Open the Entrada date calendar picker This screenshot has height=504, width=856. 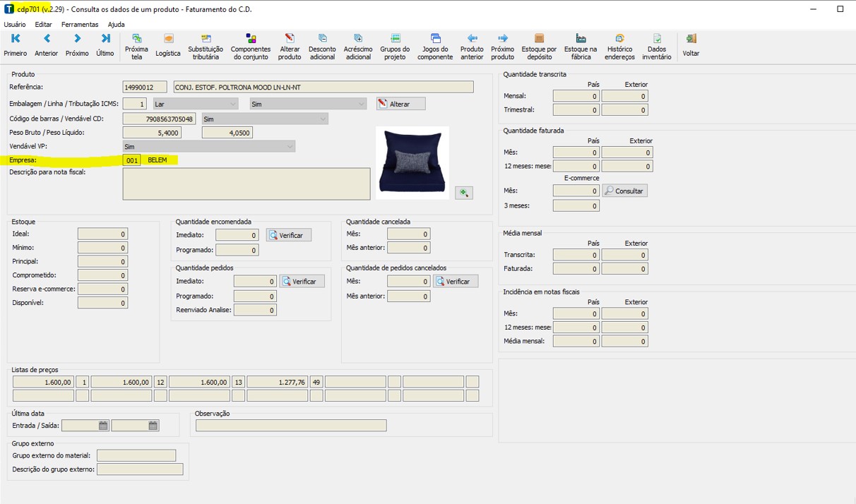click(x=103, y=426)
